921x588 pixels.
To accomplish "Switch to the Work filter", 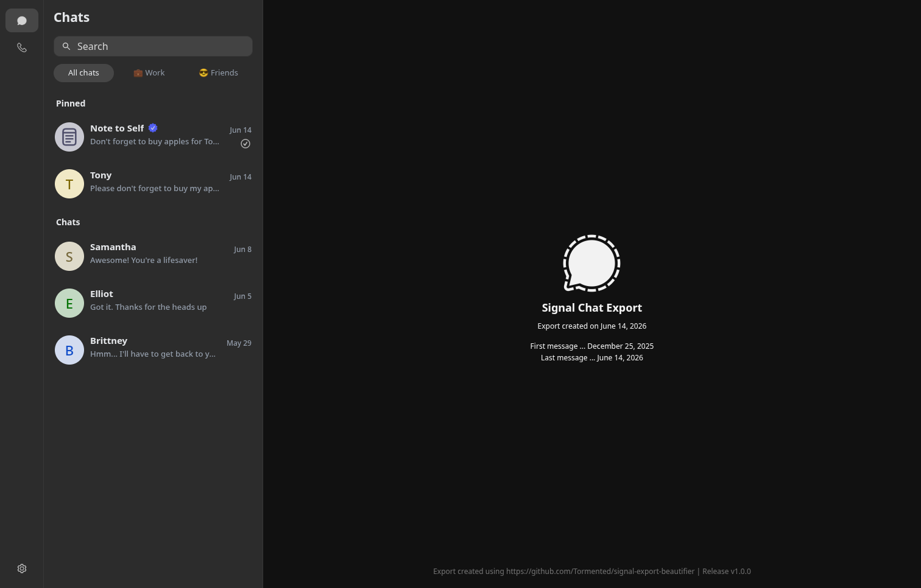I will (149, 73).
